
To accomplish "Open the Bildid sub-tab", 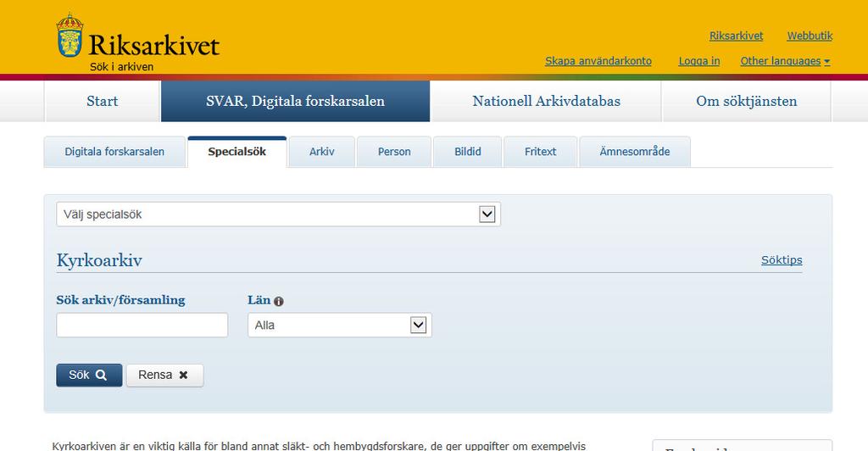I will click(468, 152).
